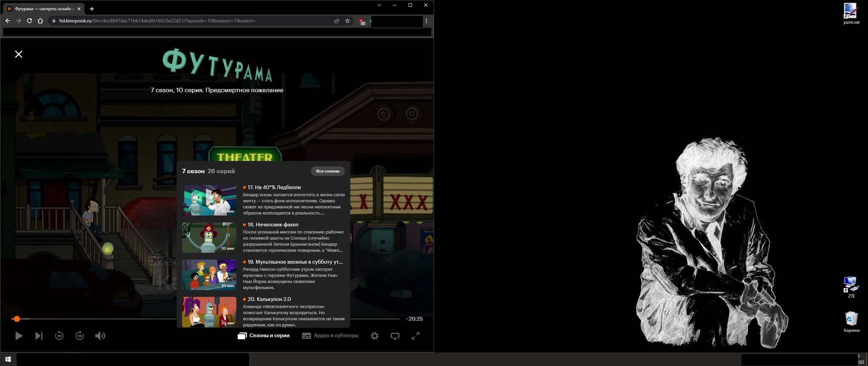
Task: Click the episode 19 description text
Action: [x=291, y=278]
